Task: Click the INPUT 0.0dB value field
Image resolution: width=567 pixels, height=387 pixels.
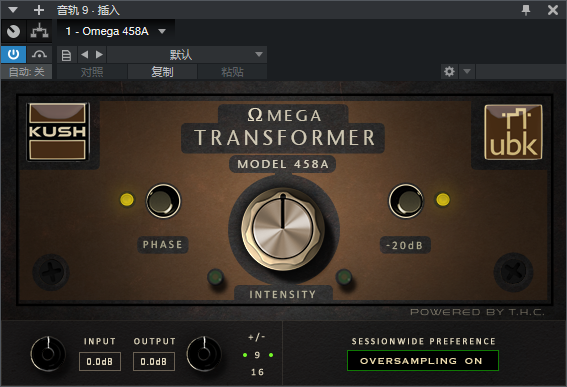Action: [x=100, y=361]
